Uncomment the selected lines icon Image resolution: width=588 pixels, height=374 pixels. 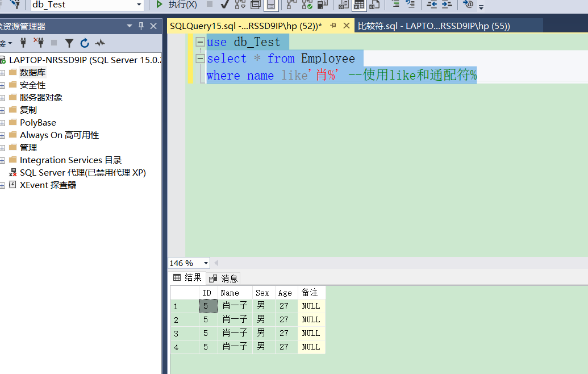click(410, 5)
